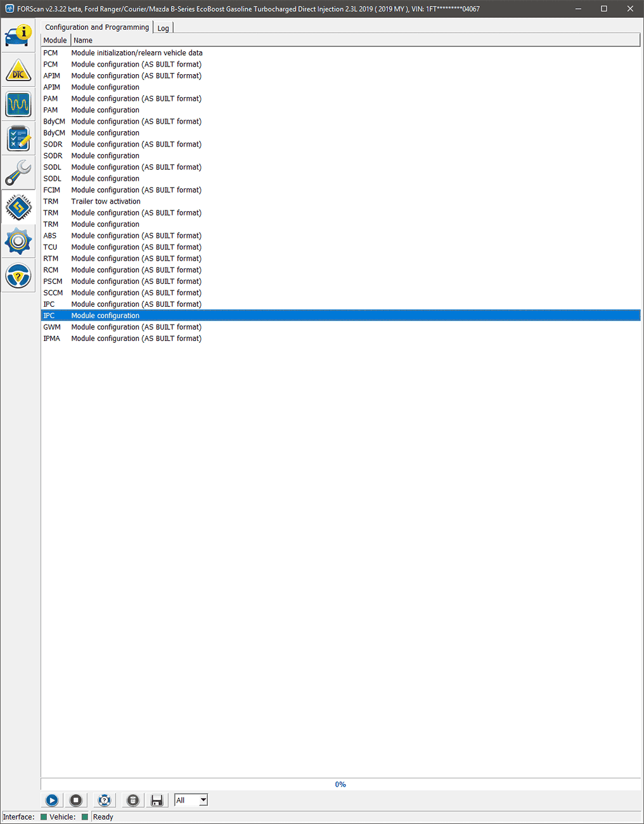The width and height of the screenshot is (644, 824).
Task: Minimize the FORScan window
Action: click(x=578, y=9)
